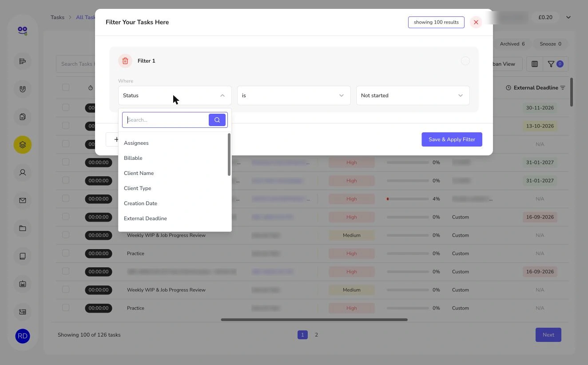
Task: Go to page 2
Action: 316,335
